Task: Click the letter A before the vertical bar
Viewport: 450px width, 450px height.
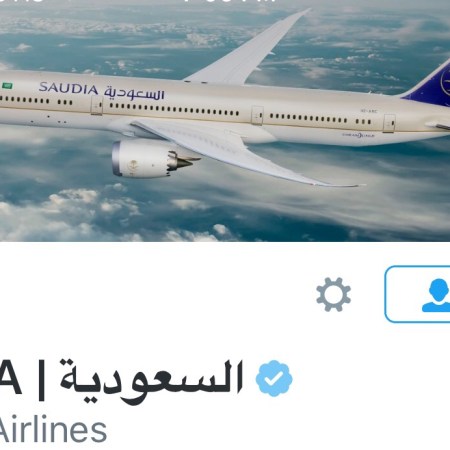Action: (x=10, y=377)
